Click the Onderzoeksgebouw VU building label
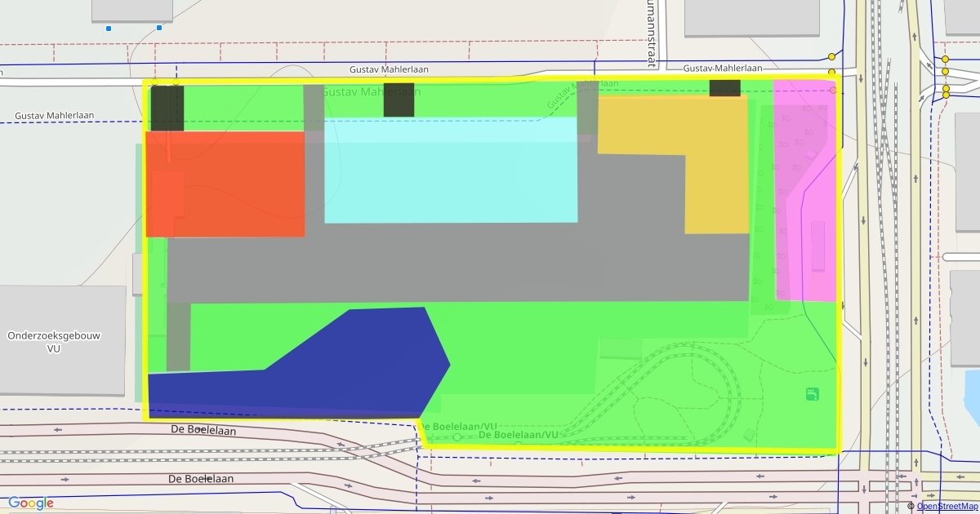980x514 pixels. (54, 342)
